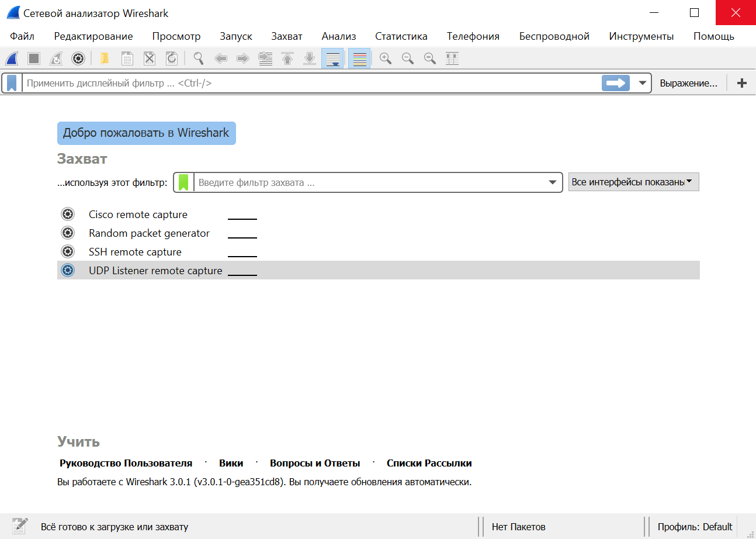756x539 pixels.
Task: Jump to the last packet icon
Action: pyautogui.click(x=310, y=58)
